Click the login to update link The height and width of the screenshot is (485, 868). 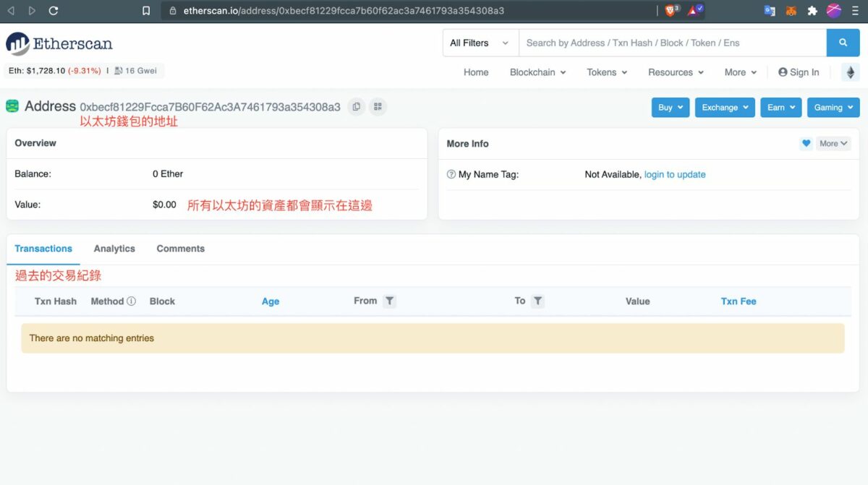pos(675,174)
